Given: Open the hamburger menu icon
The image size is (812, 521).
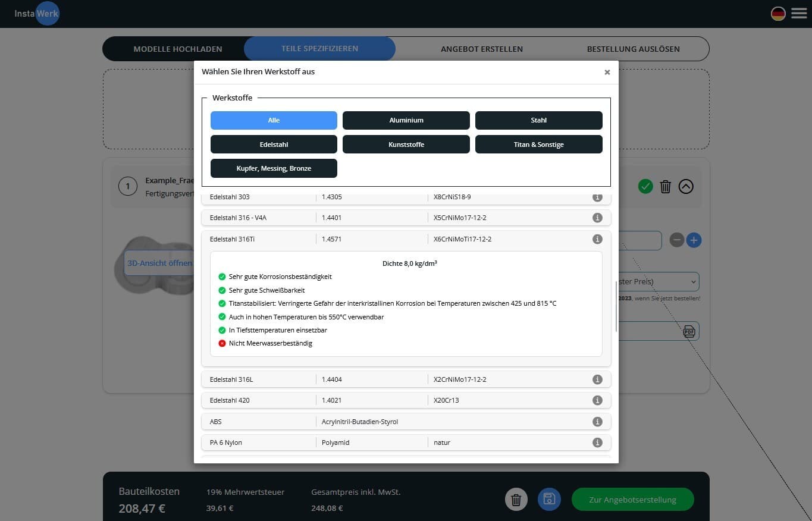Looking at the screenshot, I should pyautogui.click(x=799, y=13).
